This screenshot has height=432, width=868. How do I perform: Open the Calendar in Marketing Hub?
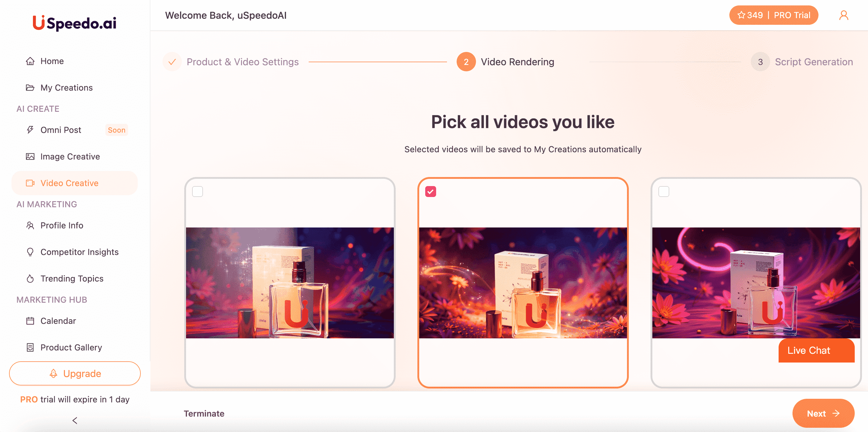pyautogui.click(x=58, y=321)
